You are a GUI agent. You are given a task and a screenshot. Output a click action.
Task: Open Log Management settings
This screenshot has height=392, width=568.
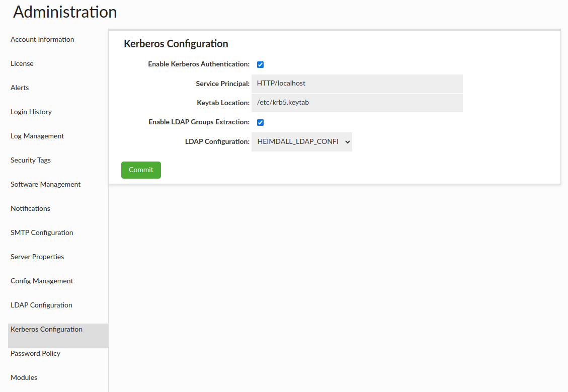(x=37, y=136)
